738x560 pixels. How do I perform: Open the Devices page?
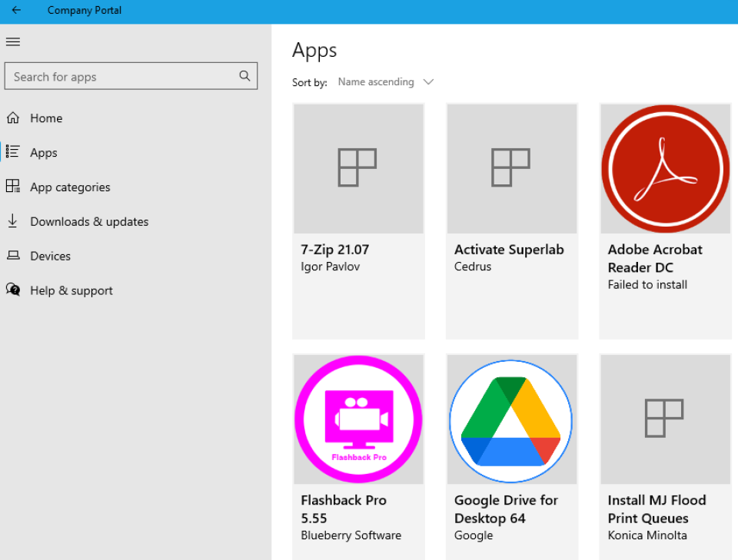(51, 256)
